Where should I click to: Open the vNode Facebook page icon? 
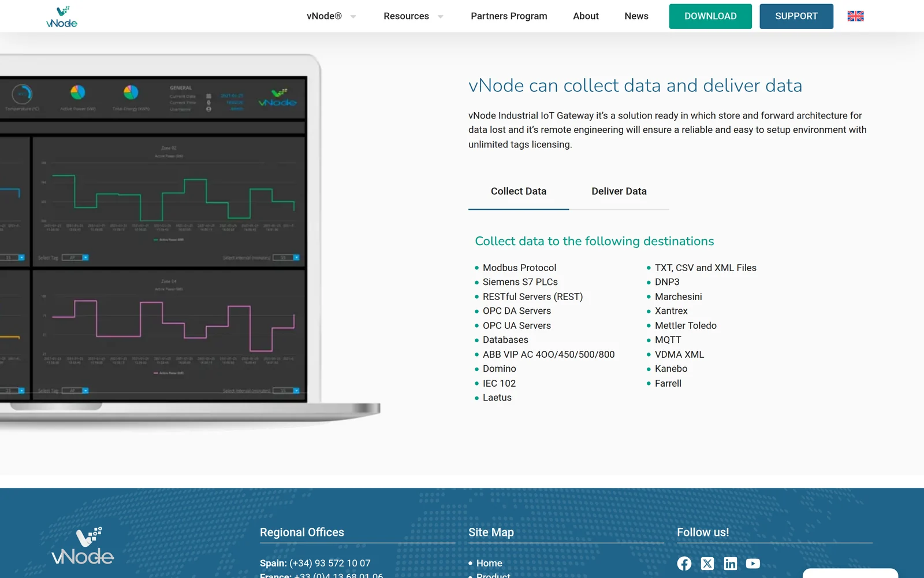pos(684,564)
